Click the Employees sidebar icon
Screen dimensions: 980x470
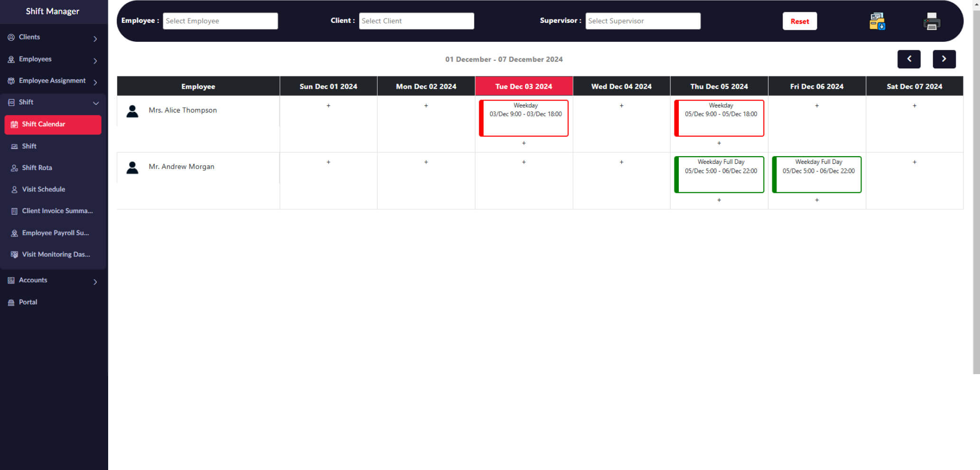tap(11, 59)
